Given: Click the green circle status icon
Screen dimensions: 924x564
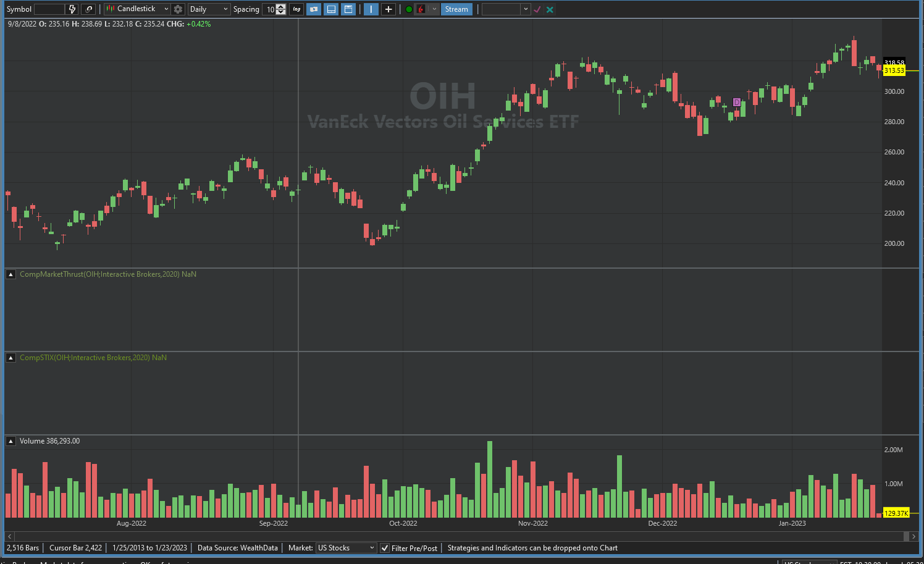Looking at the screenshot, I should pos(409,9).
